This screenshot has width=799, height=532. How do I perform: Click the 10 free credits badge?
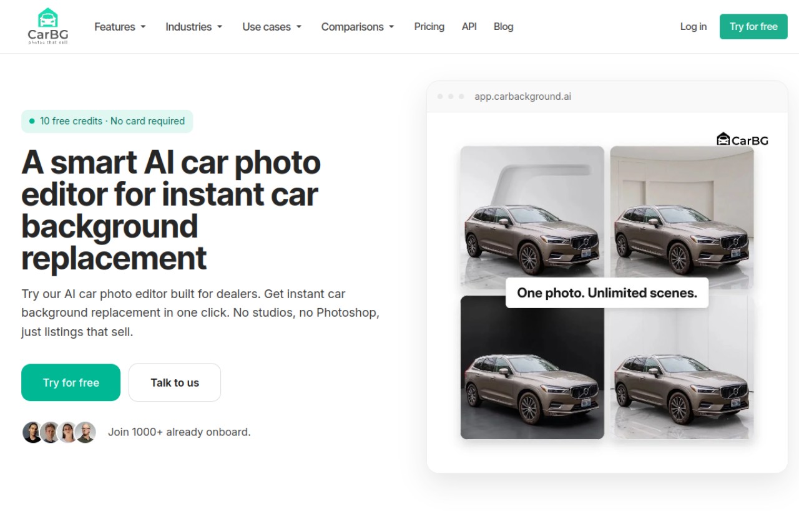click(107, 121)
